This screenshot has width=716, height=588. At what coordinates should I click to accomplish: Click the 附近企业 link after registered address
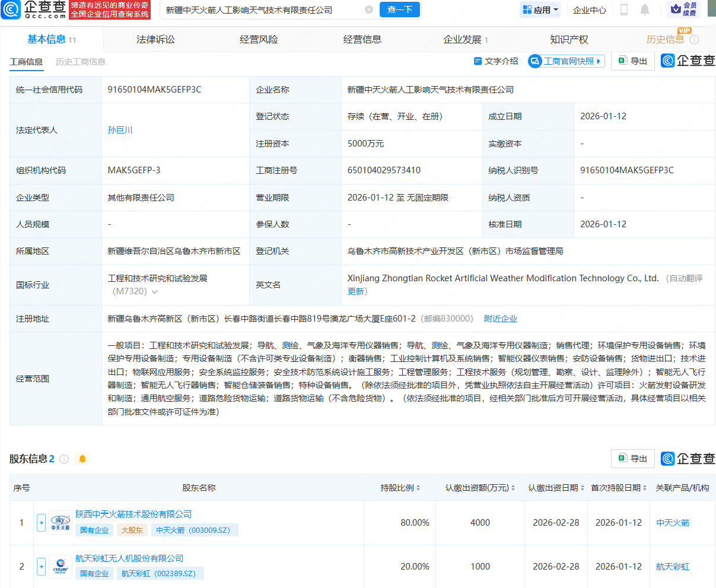(499, 319)
